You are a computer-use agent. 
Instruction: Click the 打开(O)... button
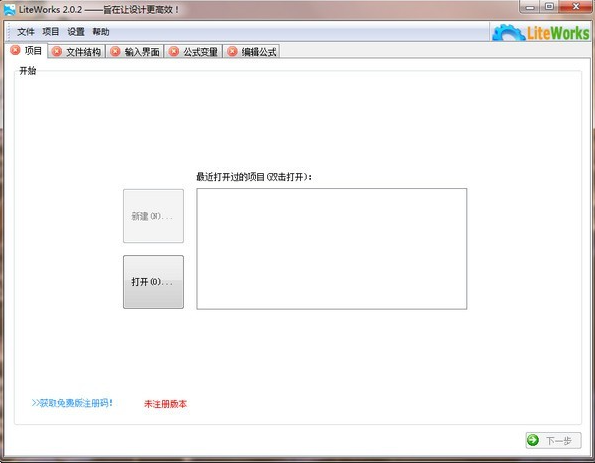click(x=153, y=282)
